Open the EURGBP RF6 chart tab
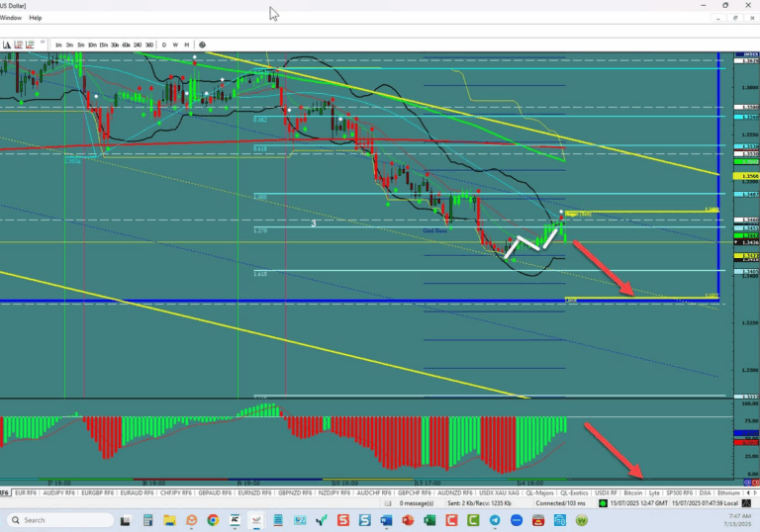This screenshot has height=532, width=760. [97, 492]
